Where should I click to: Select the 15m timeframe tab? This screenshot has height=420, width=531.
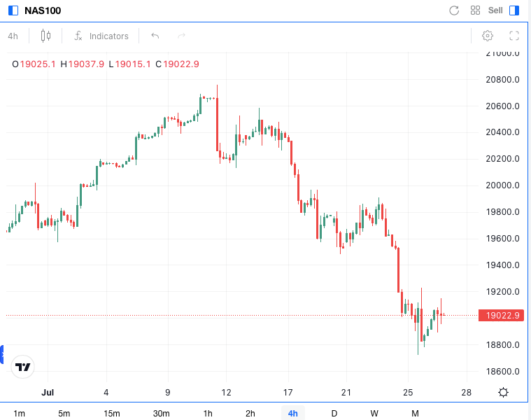pyautogui.click(x=111, y=413)
